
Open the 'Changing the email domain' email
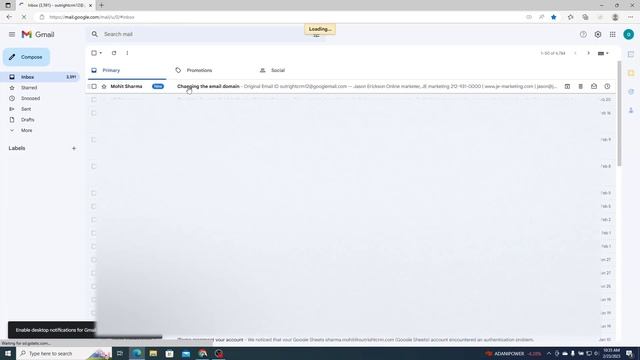coord(208,87)
